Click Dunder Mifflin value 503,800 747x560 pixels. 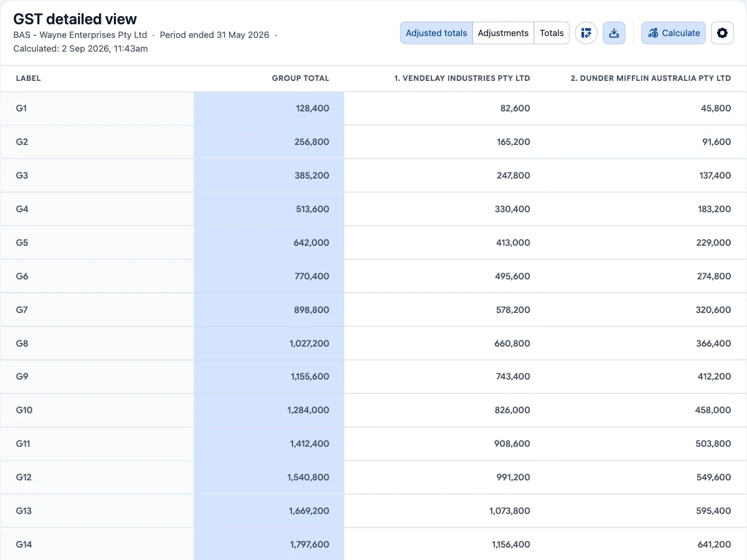coord(714,444)
